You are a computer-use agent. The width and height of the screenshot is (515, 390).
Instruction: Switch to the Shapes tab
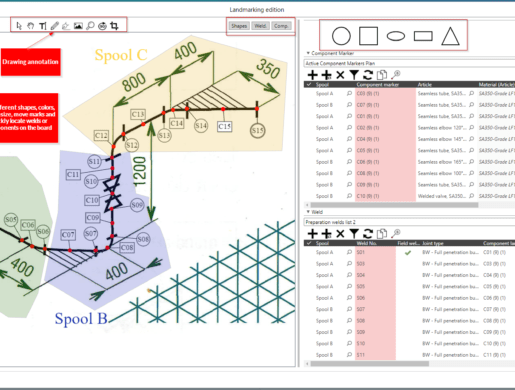pos(239,26)
